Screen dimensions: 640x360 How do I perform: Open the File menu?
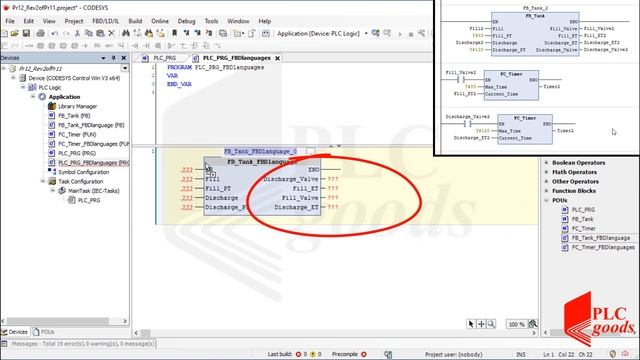(x=10, y=21)
